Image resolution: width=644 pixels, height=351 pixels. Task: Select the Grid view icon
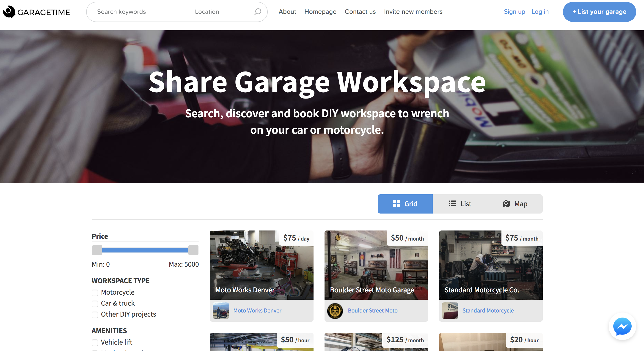point(397,204)
